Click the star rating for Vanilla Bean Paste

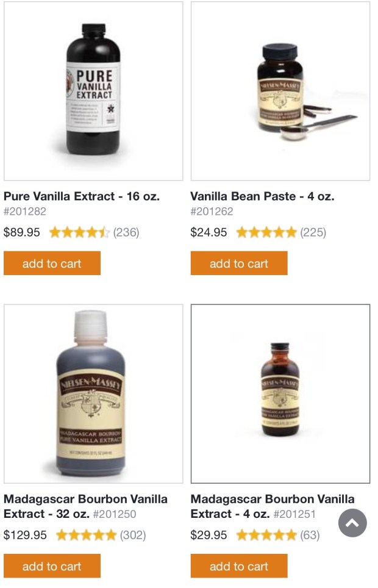pos(266,232)
